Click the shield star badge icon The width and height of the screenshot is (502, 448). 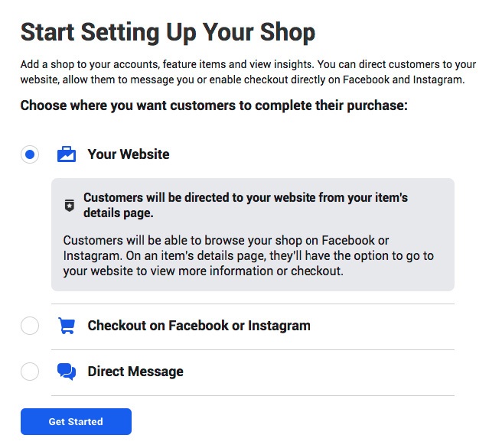(x=70, y=206)
